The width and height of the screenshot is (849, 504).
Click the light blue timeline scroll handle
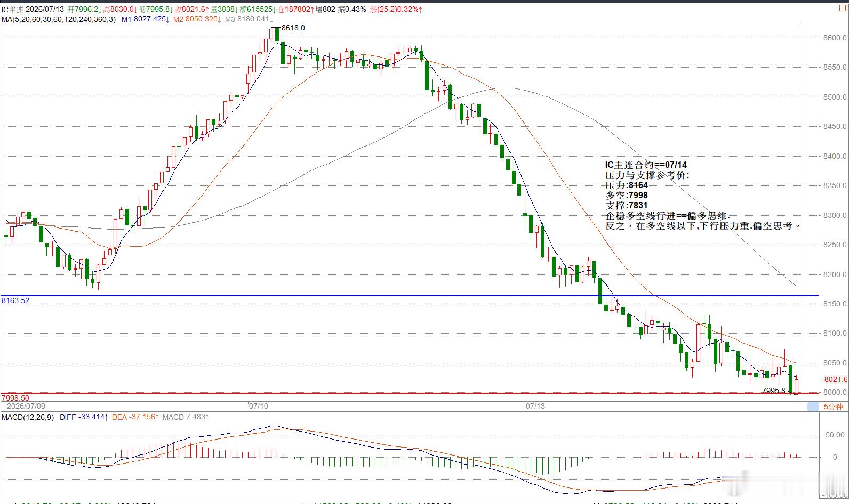[x=813, y=407]
